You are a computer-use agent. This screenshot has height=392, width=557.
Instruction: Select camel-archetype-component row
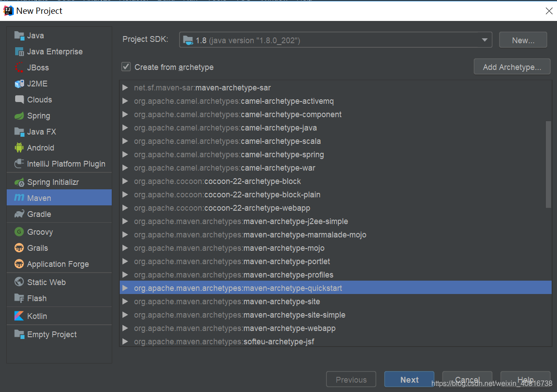click(336, 114)
